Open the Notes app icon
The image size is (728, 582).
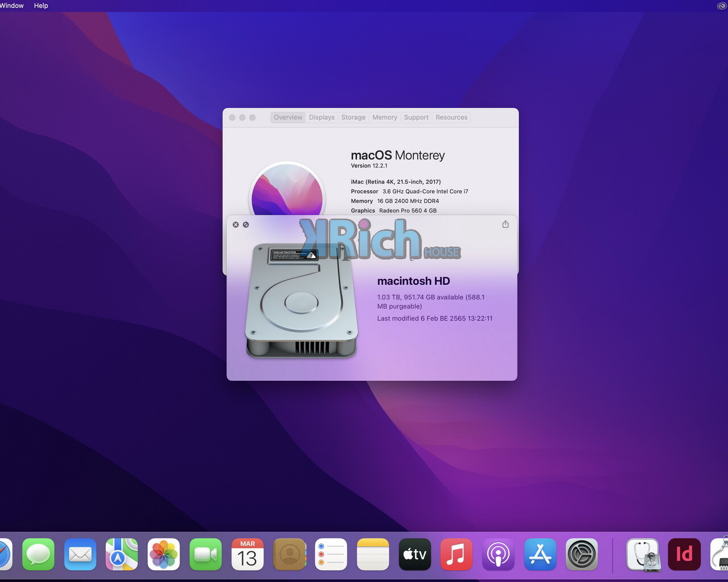373,554
